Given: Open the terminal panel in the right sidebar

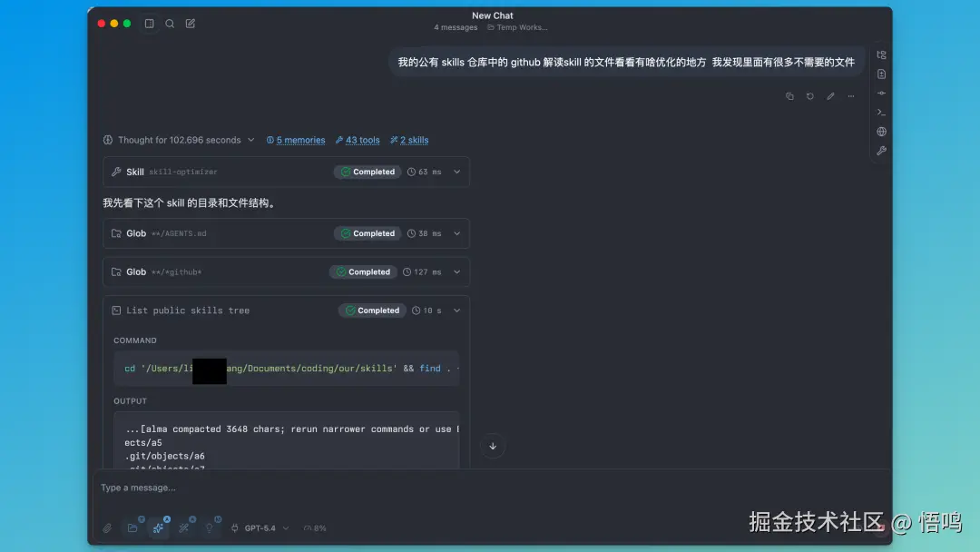Looking at the screenshot, I should point(880,112).
